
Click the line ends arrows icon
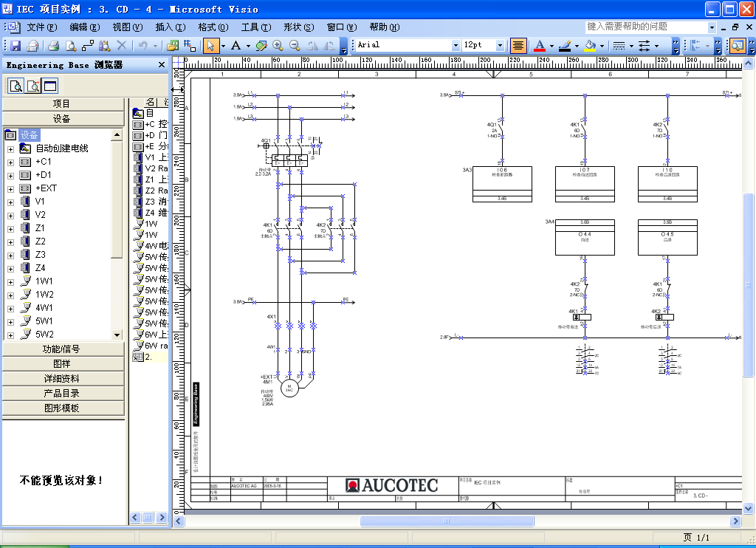pos(644,46)
